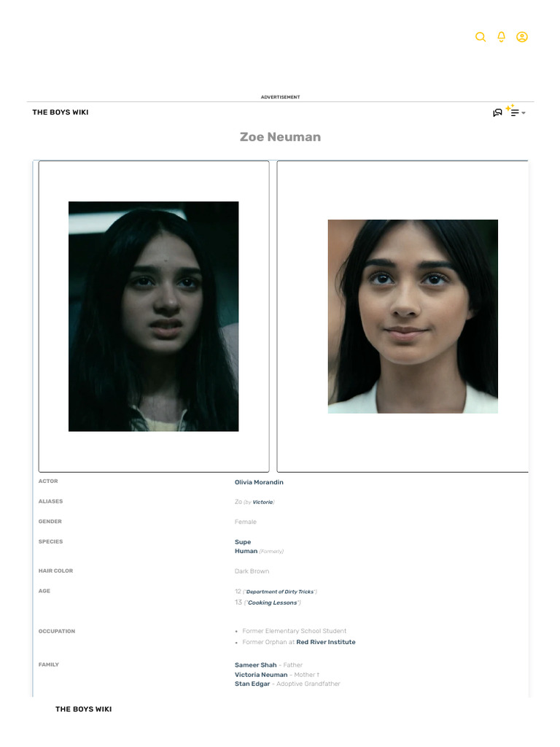
Task: Open the Supe species link
Action: point(243,542)
